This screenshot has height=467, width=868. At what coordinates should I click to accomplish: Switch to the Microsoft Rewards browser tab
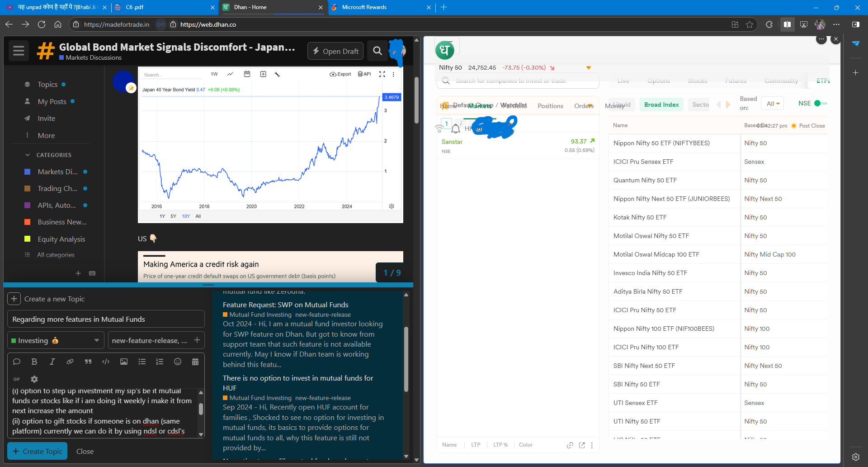coord(380,7)
